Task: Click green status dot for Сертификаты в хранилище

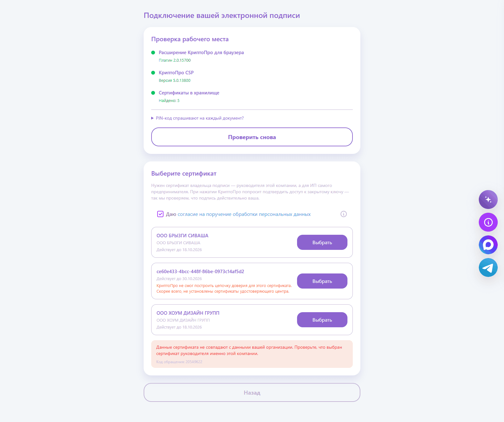Action: click(153, 93)
